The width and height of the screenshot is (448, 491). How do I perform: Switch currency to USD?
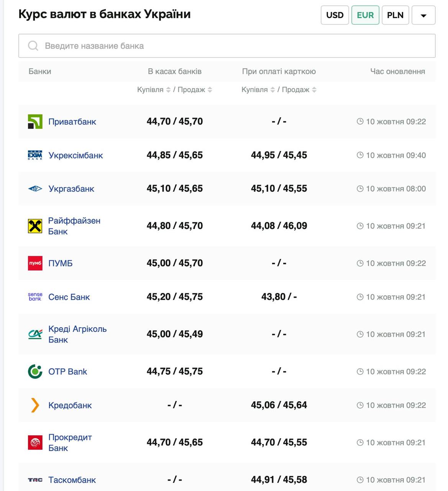click(x=335, y=15)
